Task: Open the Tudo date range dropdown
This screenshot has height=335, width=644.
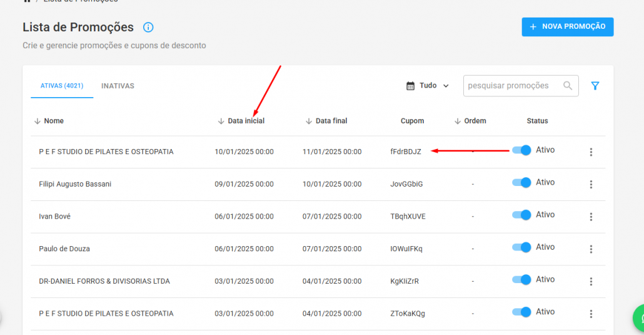Action: [x=428, y=86]
